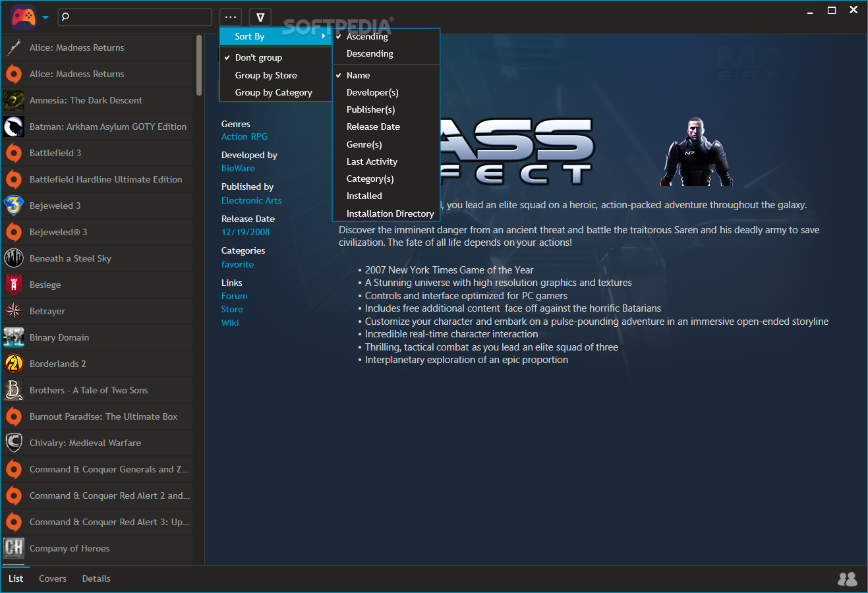Click Amnesia: The Dark Descent game icon

[14, 100]
